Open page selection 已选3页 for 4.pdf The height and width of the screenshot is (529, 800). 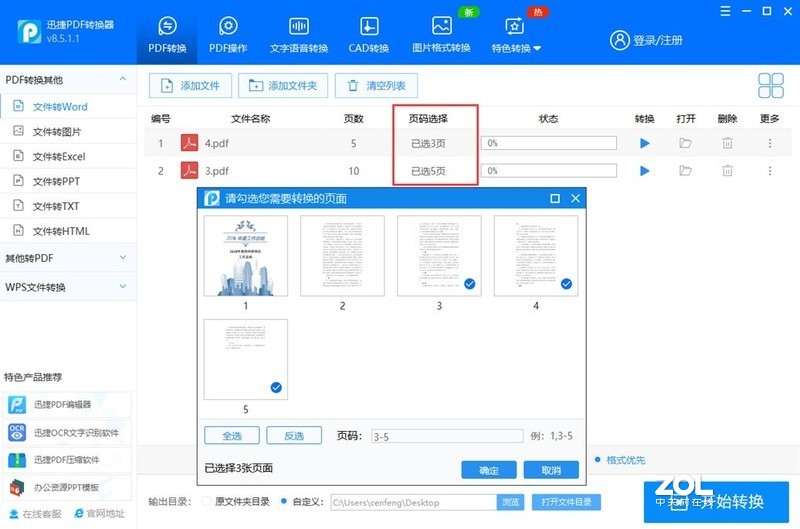[x=429, y=143]
